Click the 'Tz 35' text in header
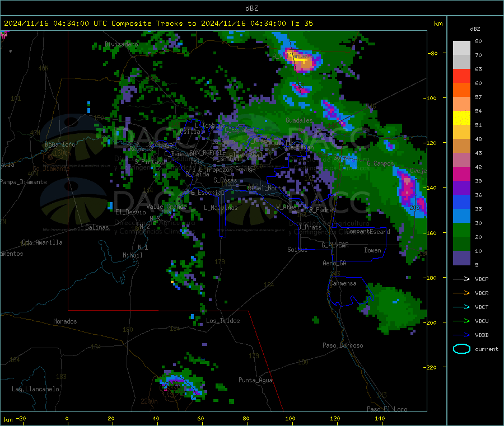504x426 pixels. [301, 24]
